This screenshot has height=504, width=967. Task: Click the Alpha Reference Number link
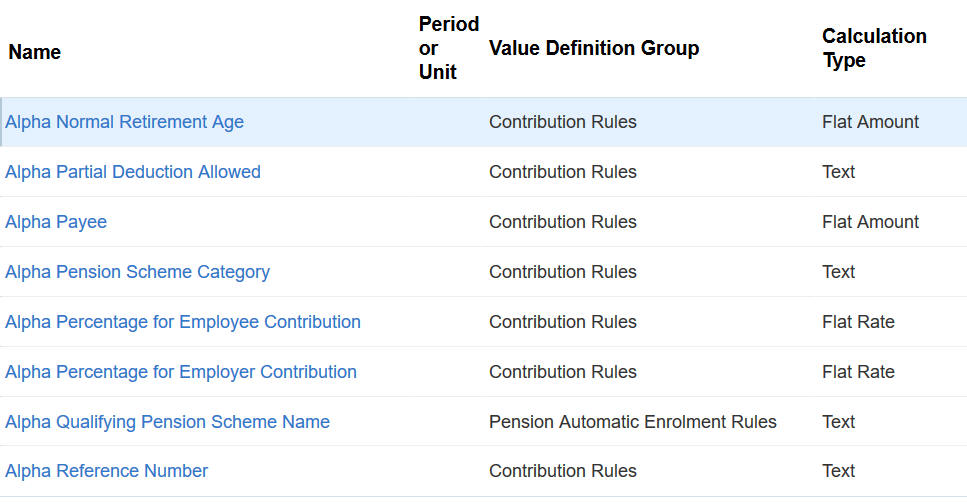pyautogui.click(x=107, y=471)
